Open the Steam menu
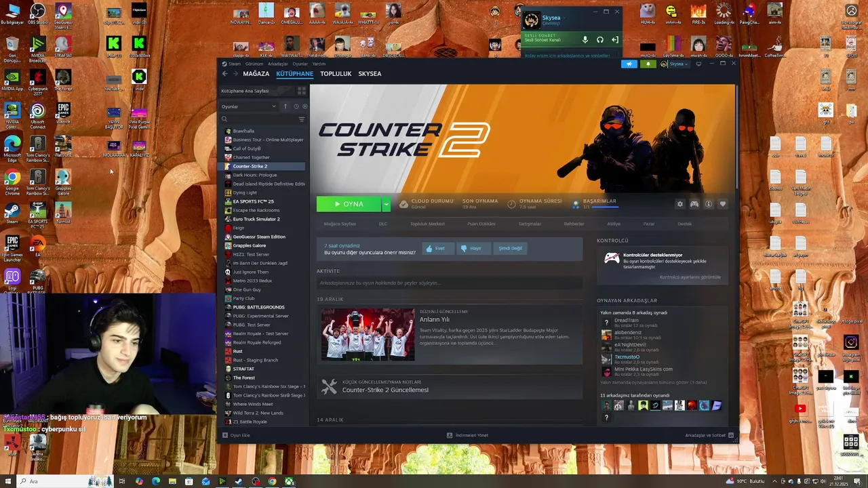The height and width of the screenshot is (488, 868). (235, 64)
